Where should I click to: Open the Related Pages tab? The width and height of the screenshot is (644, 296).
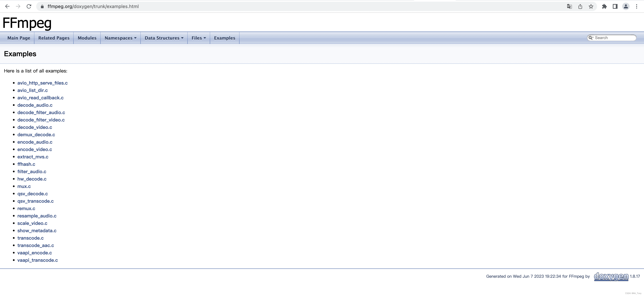pyautogui.click(x=54, y=38)
